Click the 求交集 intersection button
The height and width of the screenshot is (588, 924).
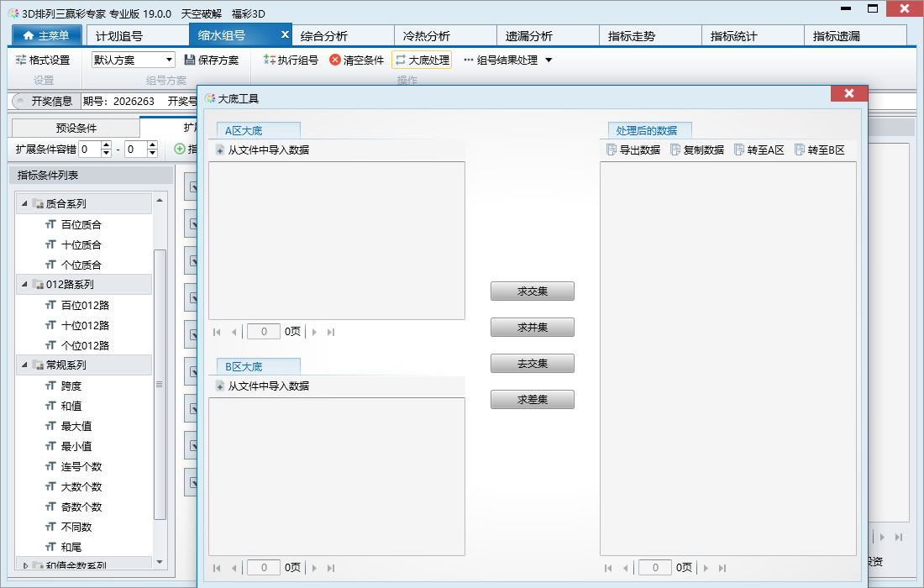pyautogui.click(x=532, y=291)
